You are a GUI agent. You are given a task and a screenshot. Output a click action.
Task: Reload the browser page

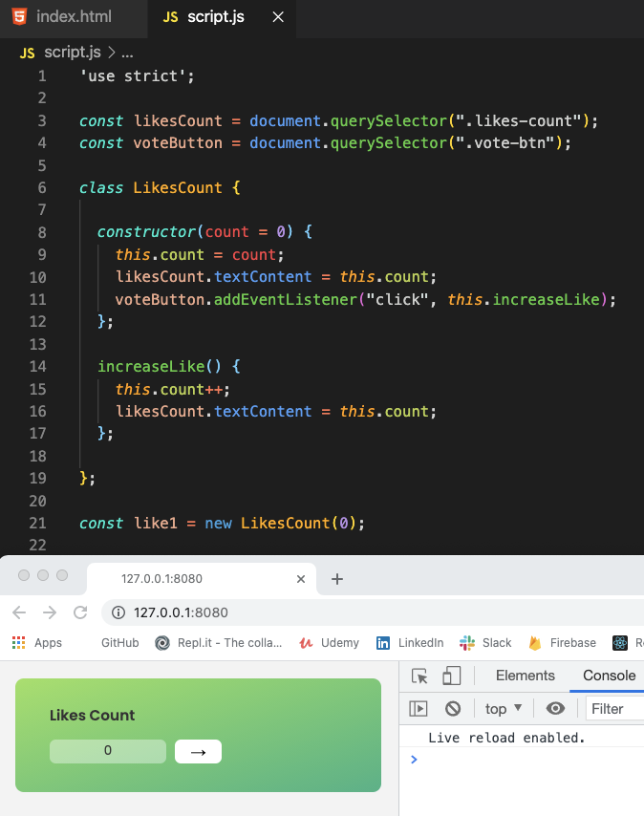(80, 612)
